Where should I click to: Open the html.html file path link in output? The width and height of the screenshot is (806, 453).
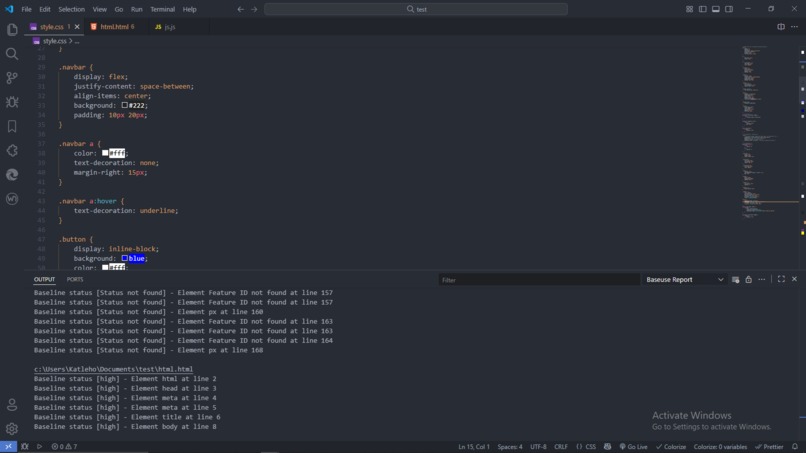click(114, 369)
